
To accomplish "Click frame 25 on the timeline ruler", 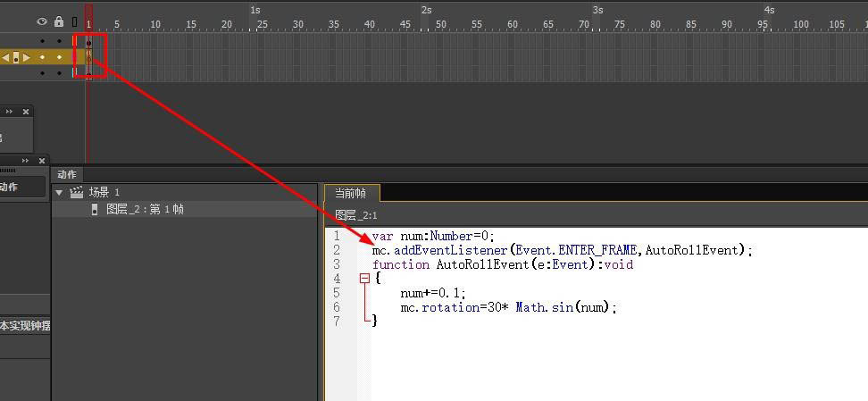I will 263,24.
